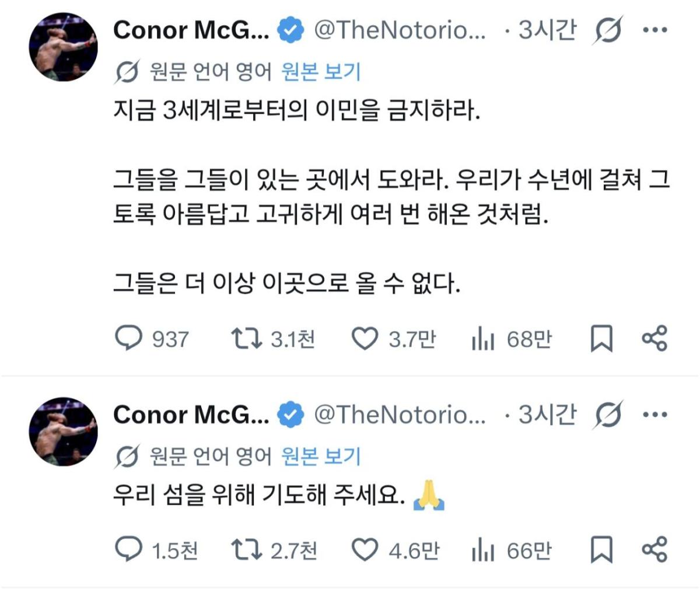Share the first tweet via share icon
This screenshot has width=700, height=592.
(654, 339)
